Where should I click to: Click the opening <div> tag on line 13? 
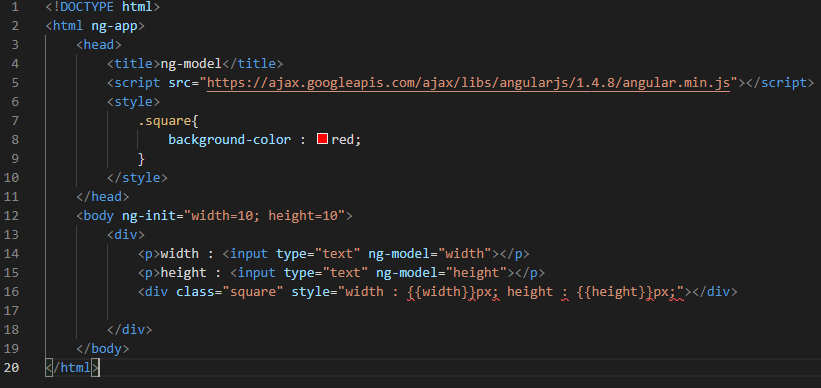click(x=126, y=234)
